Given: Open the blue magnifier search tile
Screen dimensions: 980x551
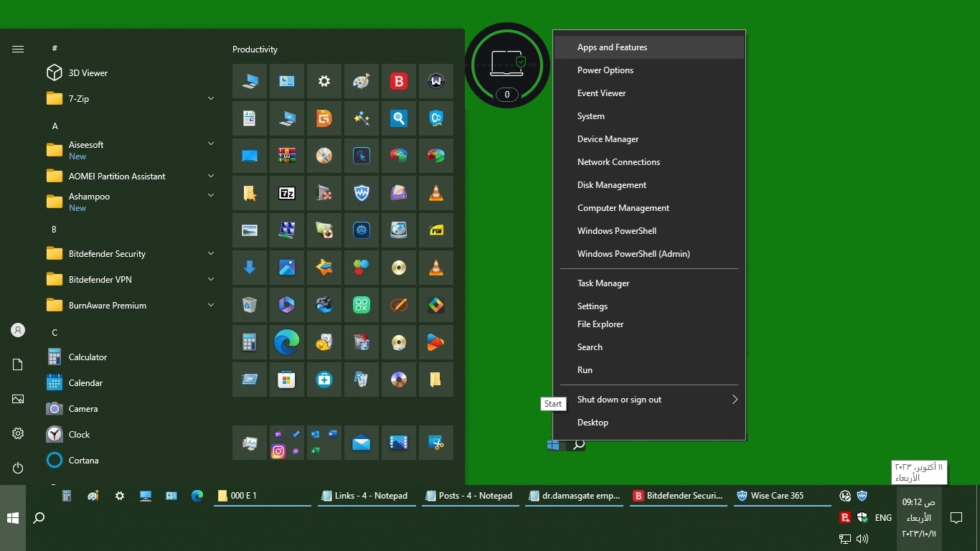Looking at the screenshot, I should tap(399, 118).
